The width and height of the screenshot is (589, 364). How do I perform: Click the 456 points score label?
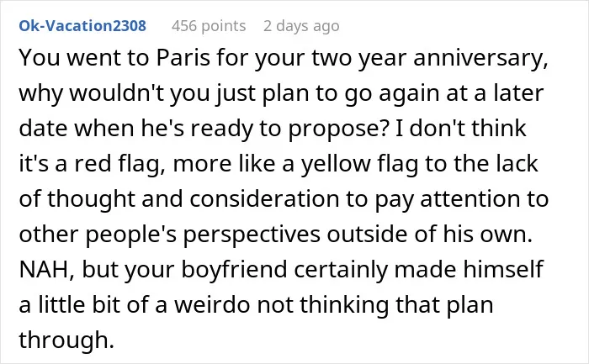tap(209, 26)
